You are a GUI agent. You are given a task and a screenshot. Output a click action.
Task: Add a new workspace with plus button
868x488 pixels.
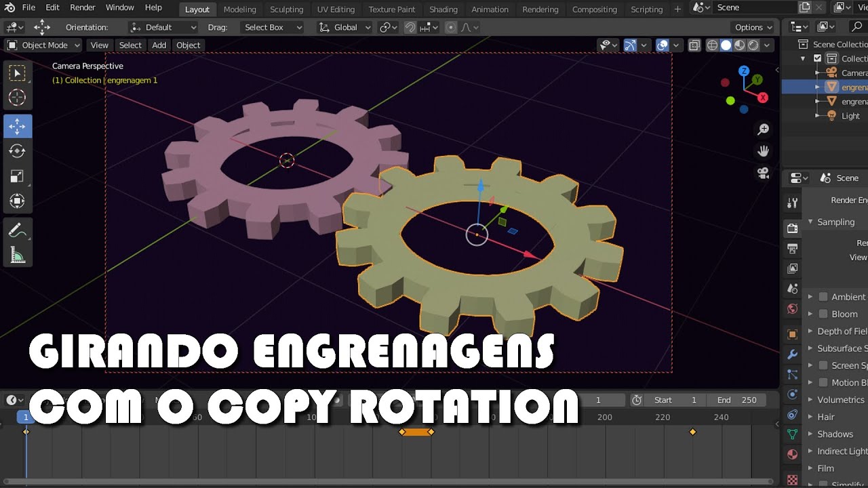pyautogui.click(x=677, y=9)
